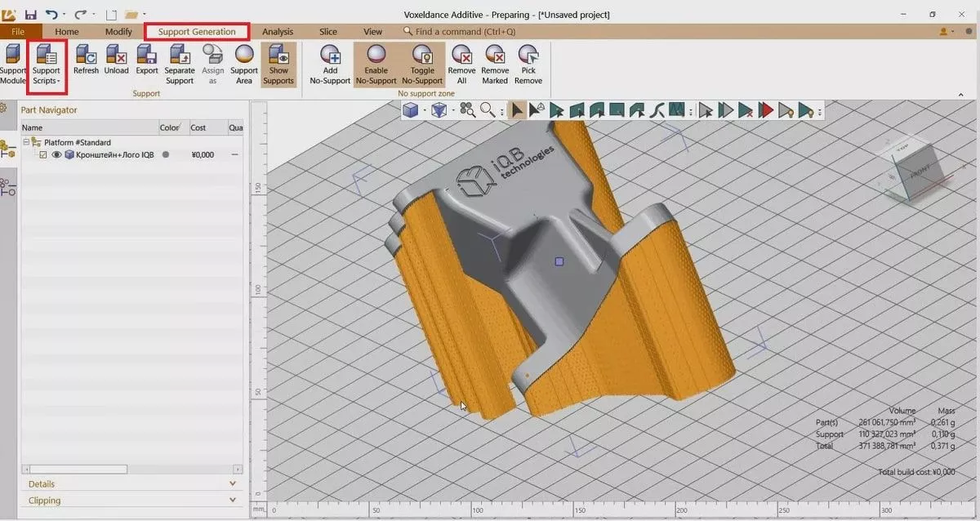Switch to the Analysis tab
Viewport: 980px width, 521px height.
tap(278, 32)
